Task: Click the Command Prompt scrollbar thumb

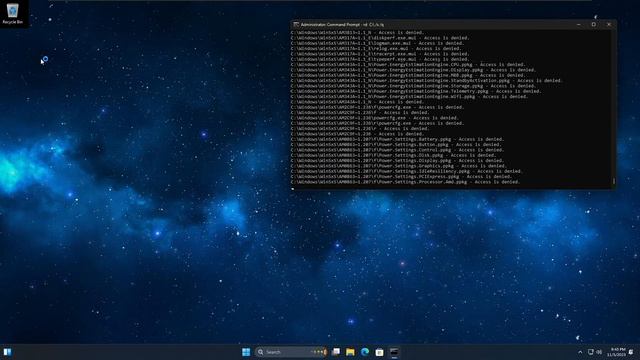Action: point(613,181)
